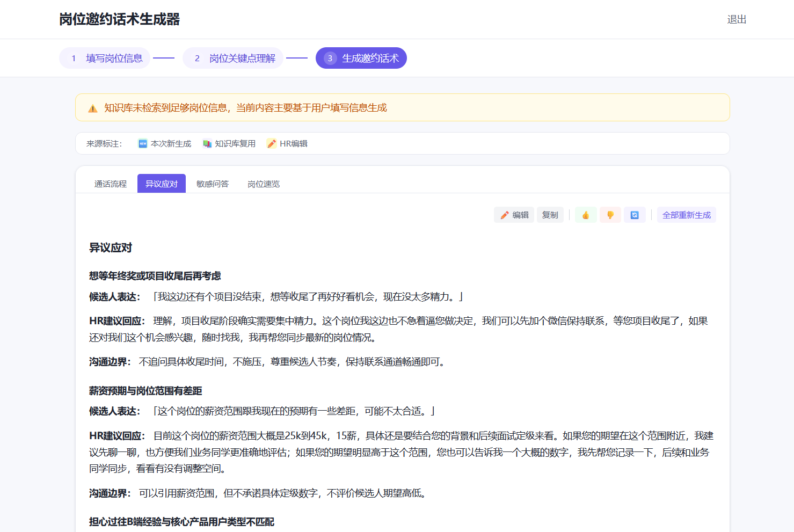Click 全部重新生成 to regenerate everything

687,215
